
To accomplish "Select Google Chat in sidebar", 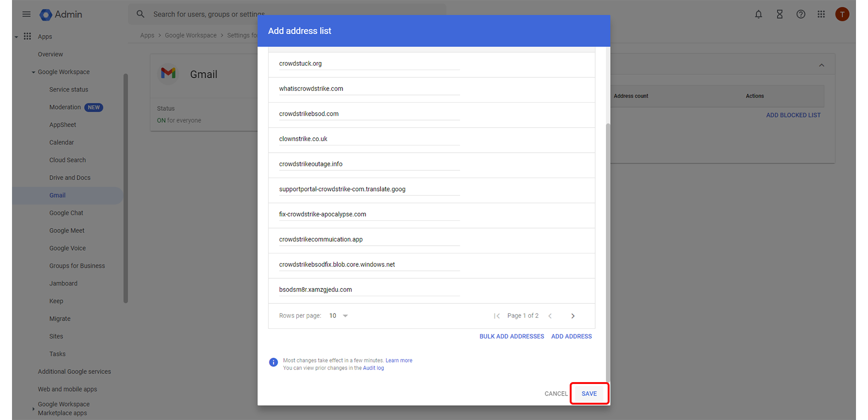I will click(66, 213).
